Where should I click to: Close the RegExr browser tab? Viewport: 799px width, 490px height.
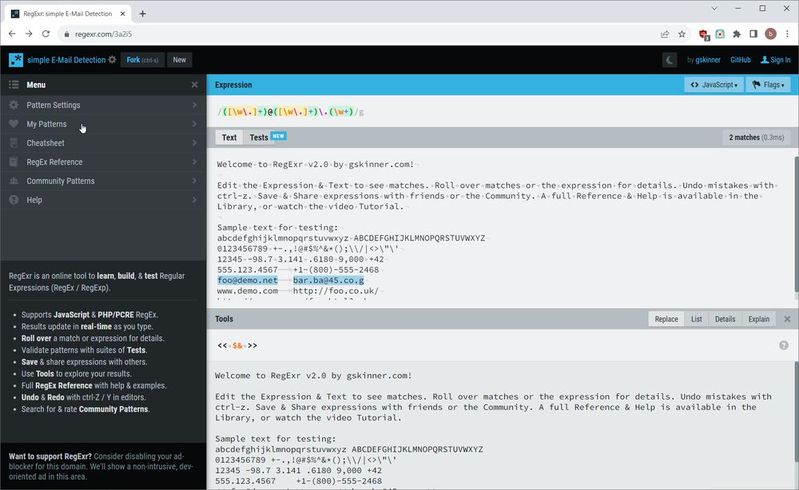point(123,14)
